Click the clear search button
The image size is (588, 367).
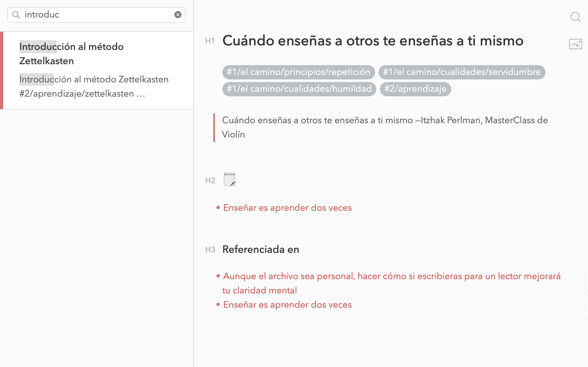click(x=178, y=15)
